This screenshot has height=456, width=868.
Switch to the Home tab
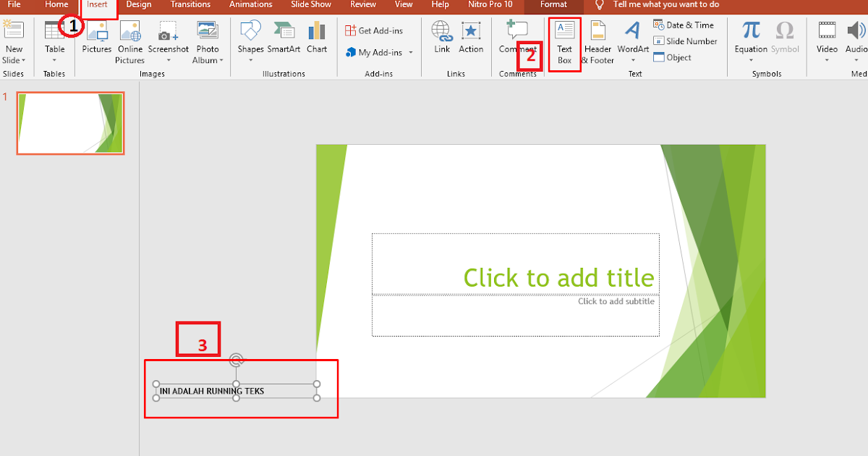coord(56,4)
